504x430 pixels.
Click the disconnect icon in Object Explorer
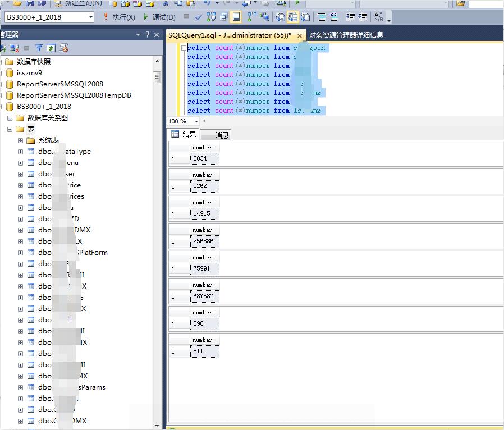click(15, 48)
